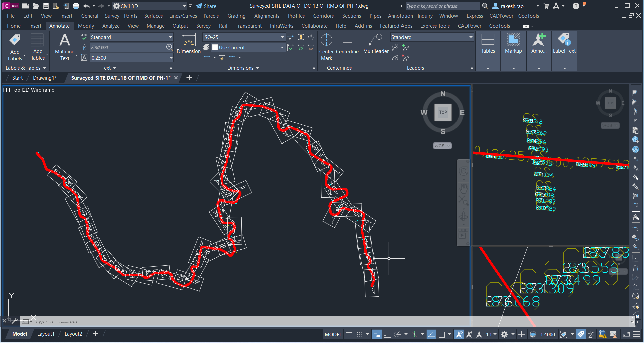The width and height of the screenshot is (644, 343).
Task: Open the Multileader tool
Action: pyautogui.click(x=375, y=44)
